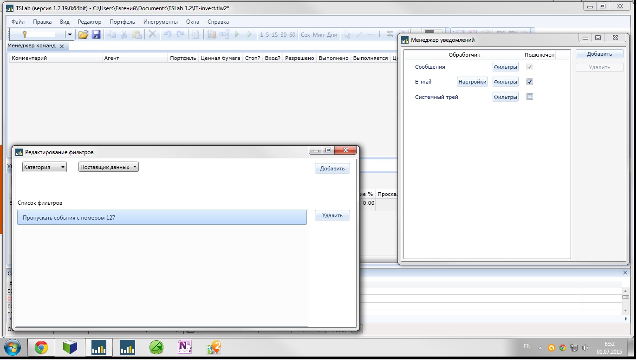Open the toolbar key combo box arrow

tap(69, 34)
